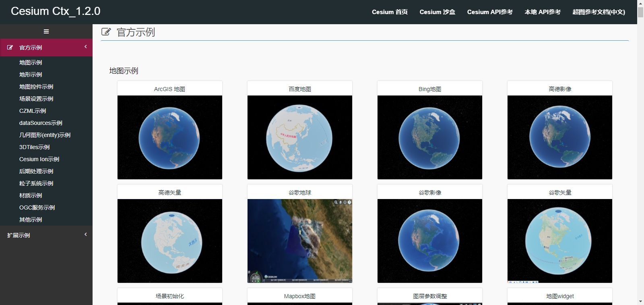Click the vertical scrollbar thumb
Image resolution: width=644 pixels, height=305 pixels.
pyautogui.click(x=640, y=12)
